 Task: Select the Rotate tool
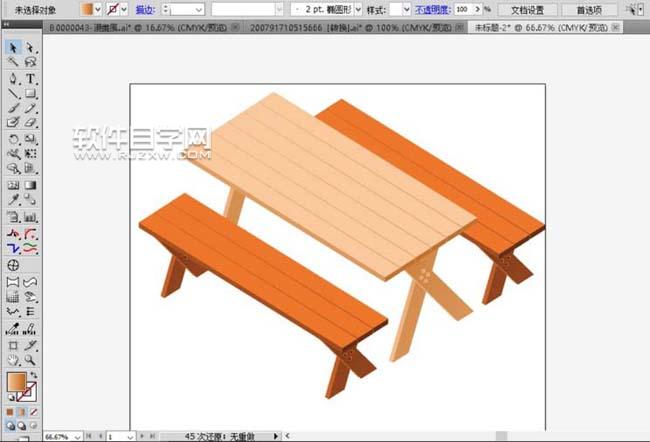[13, 139]
